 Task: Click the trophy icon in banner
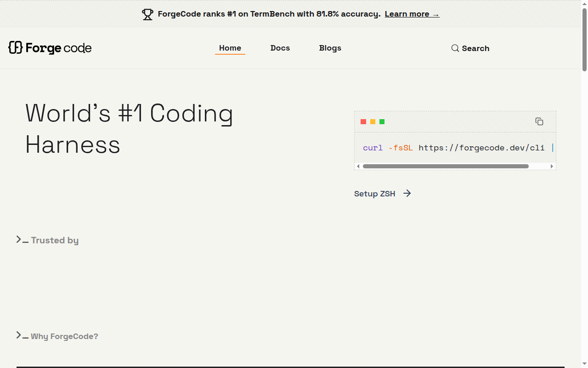(147, 14)
